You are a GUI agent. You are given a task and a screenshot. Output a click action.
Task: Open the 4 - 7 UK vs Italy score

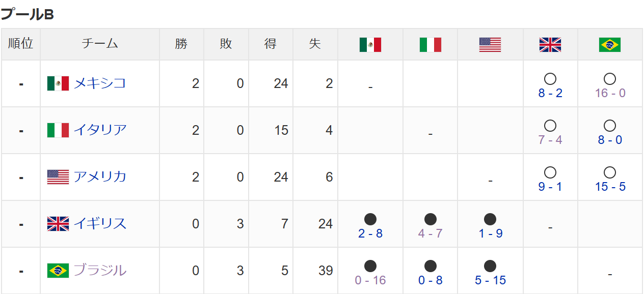point(430,233)
